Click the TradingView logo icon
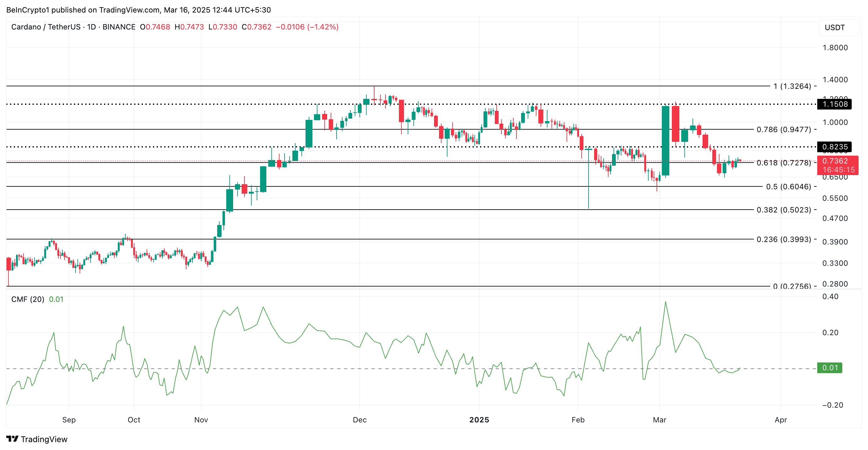 pos(12,439)
